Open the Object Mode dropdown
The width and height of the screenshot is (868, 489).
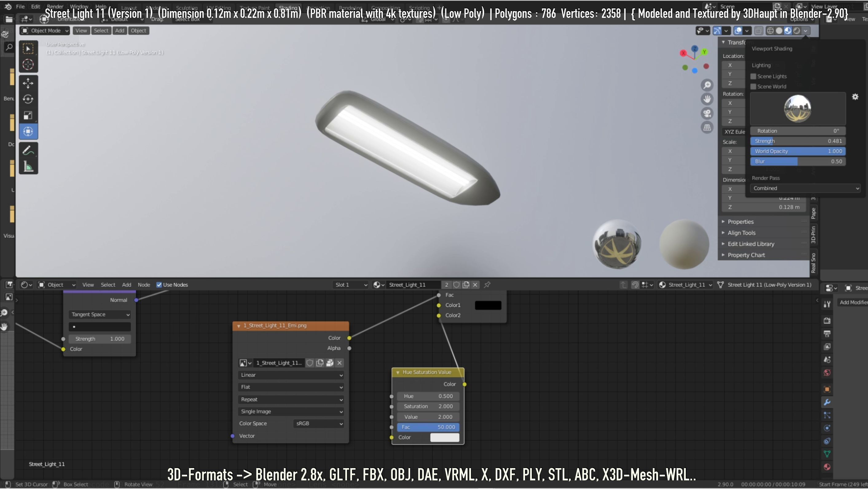click(45, 31)
